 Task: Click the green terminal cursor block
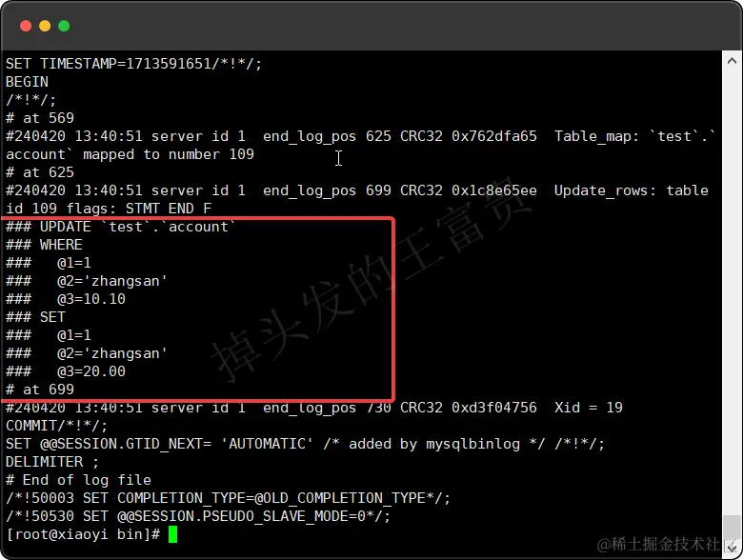click(172, 534)
